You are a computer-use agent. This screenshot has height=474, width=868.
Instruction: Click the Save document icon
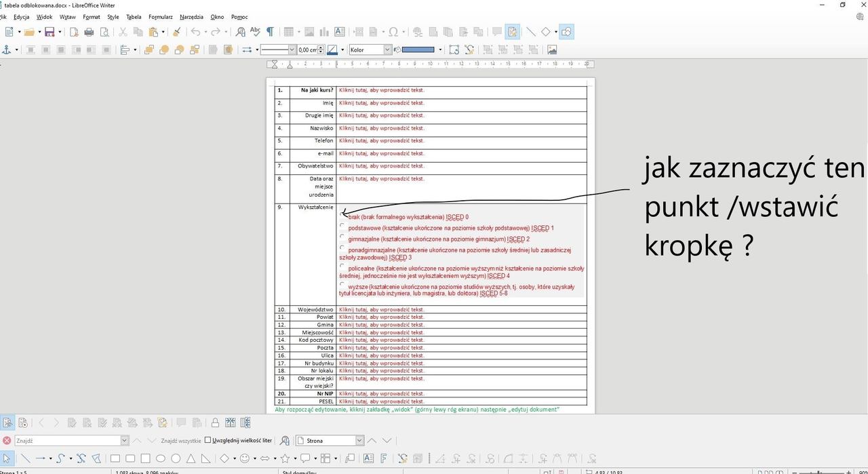(x=50, y=32)
